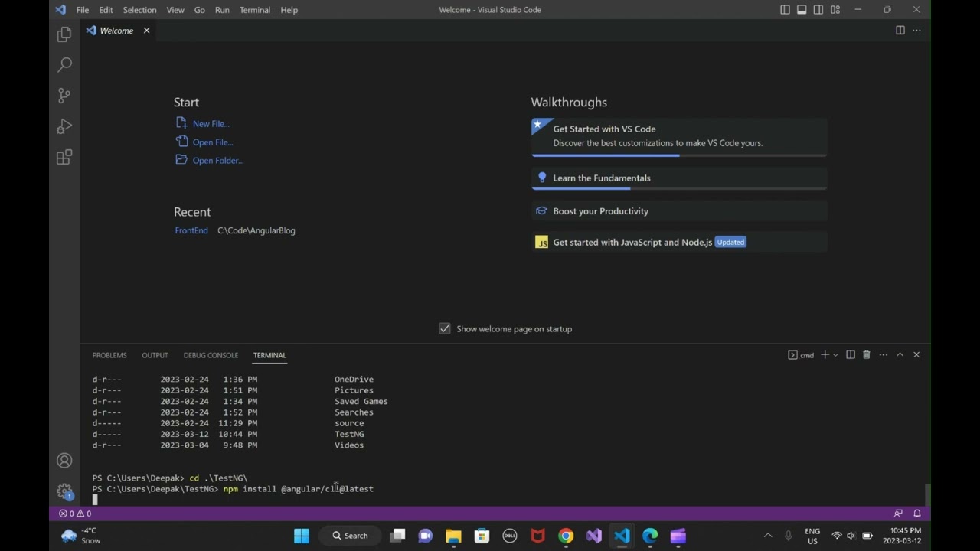This screenshot has height=551, width=980.
Task: Click the terminal scrollbar thumb
Action: [x=927, y=494]
